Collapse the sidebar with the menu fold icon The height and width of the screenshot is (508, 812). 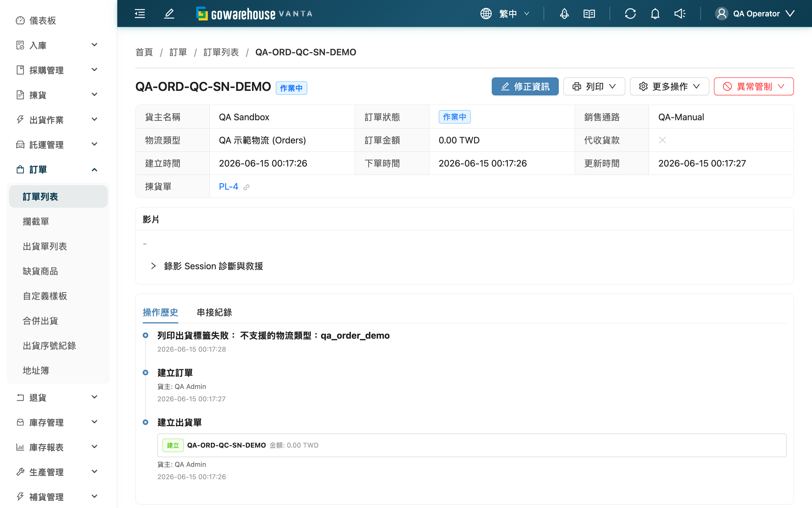click(140, 14)
